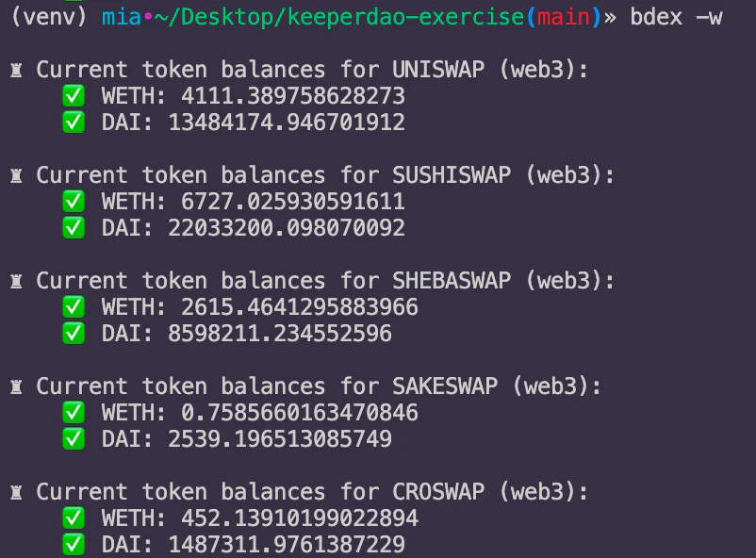Click the rook icon beside CROSWAP heading
Viewport: 756px width, 558px height.
pyautogui.click(x=16, y=493)
